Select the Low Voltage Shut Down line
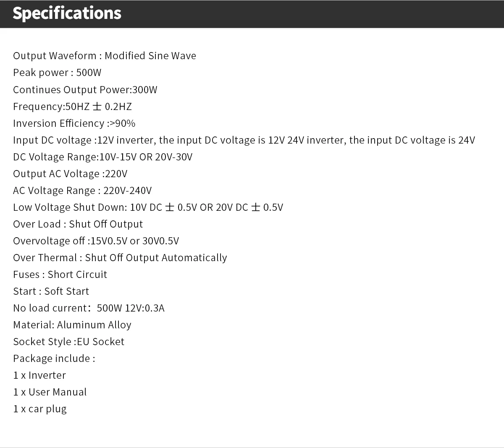Image resolution: width=504 pixels, height=448 pixels. click(148, 207)
